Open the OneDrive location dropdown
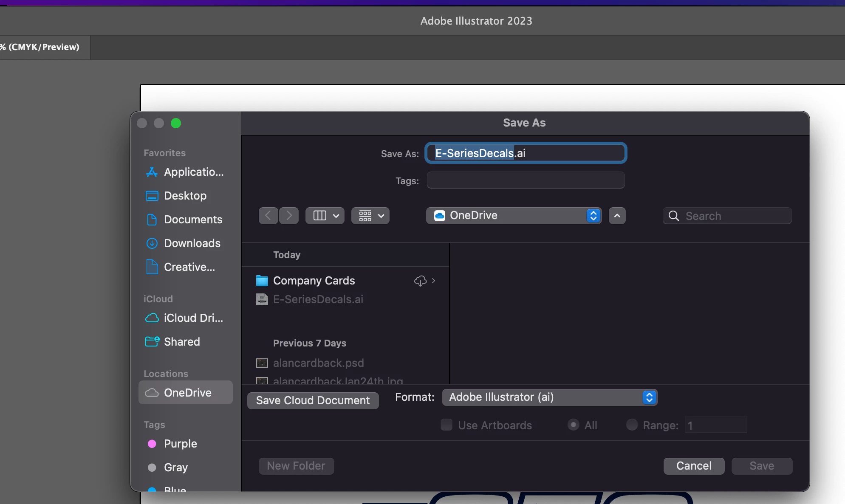 click(513, 216)
